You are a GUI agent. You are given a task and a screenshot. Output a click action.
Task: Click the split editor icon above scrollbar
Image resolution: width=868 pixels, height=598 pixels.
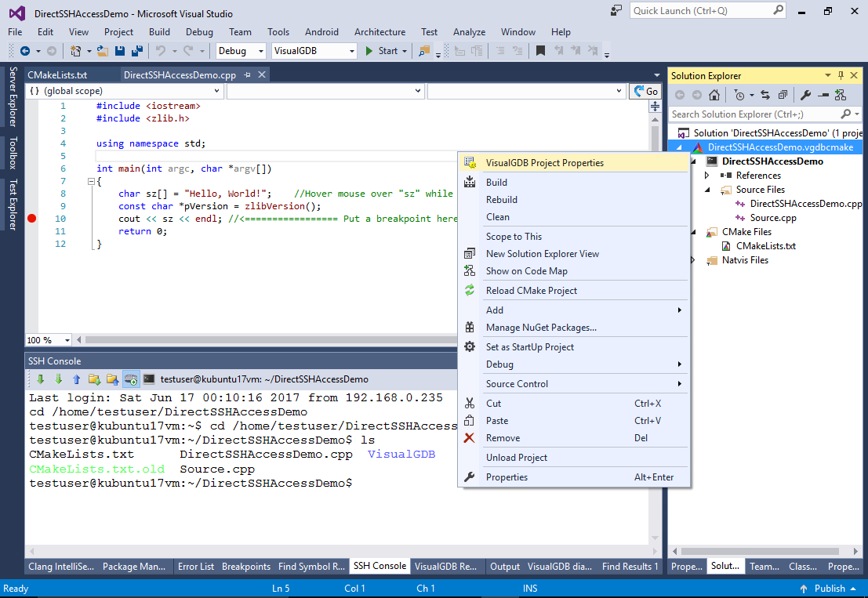655,107
